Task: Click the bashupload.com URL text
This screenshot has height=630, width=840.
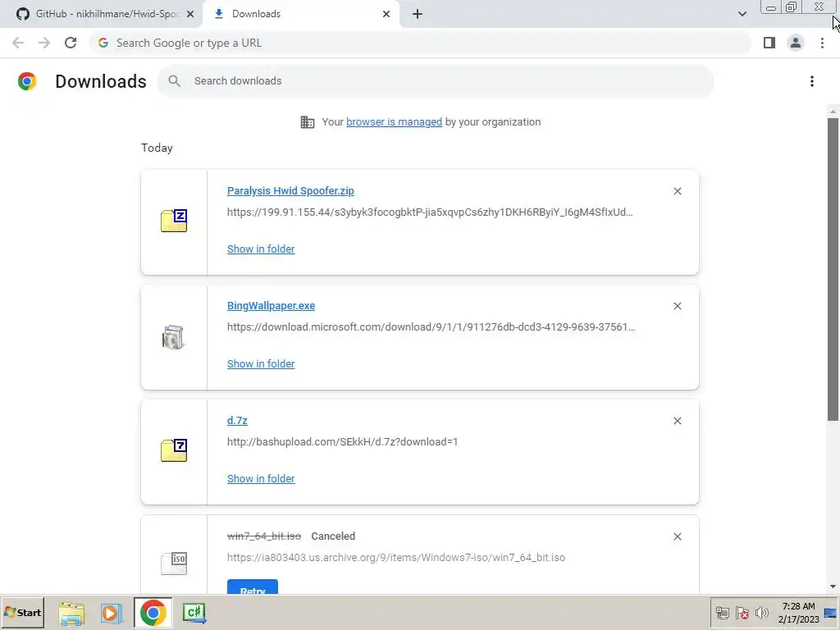Action: (x=342, y=442)
